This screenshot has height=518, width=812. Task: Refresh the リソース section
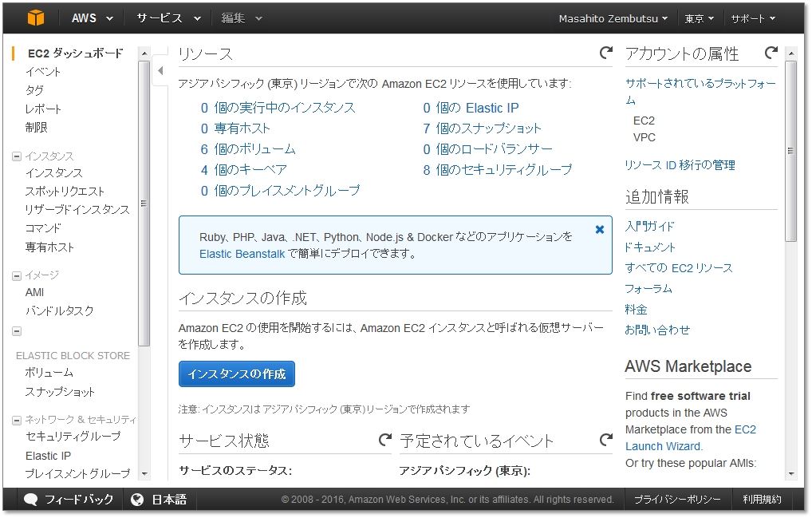point(606,53)
